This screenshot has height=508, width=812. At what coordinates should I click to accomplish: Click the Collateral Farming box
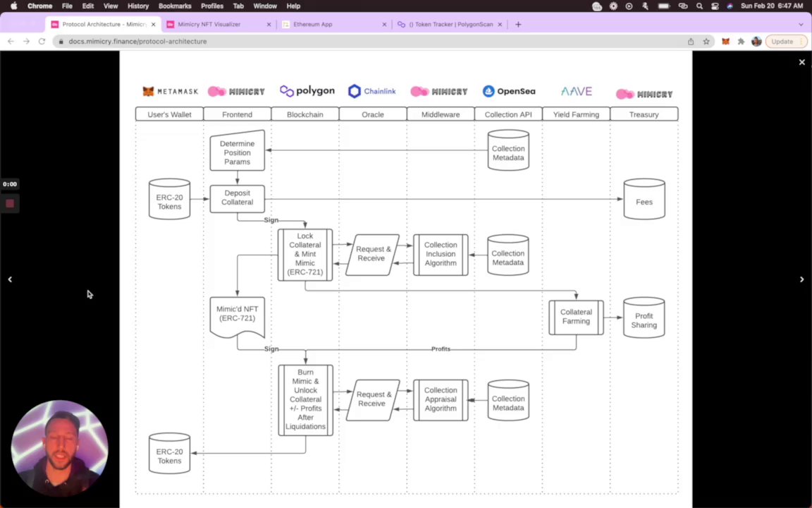coord(576,317)
